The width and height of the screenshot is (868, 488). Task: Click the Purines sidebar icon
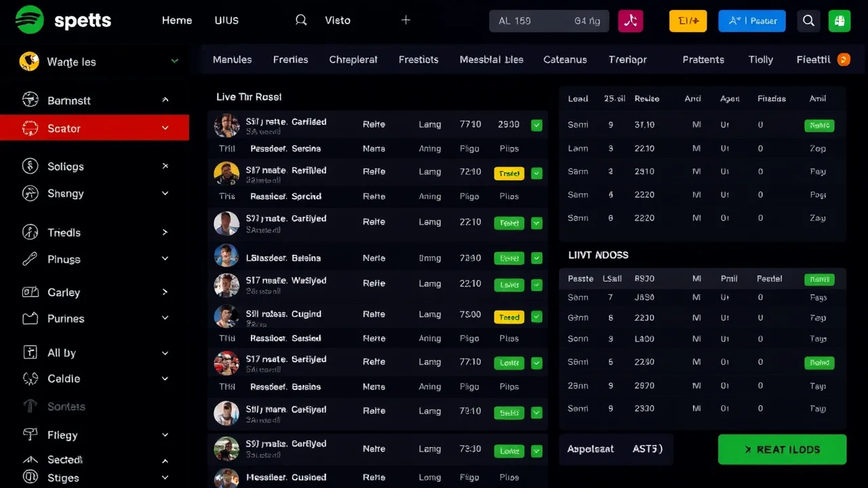[30, 319]
